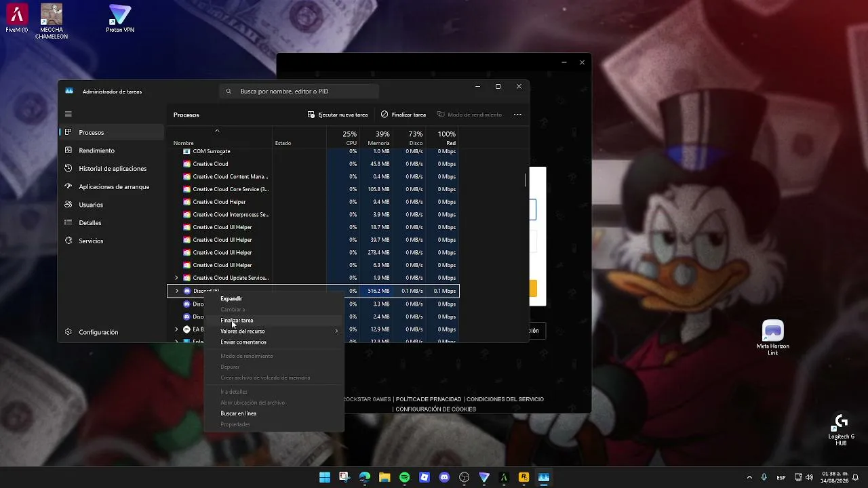This screenshot has height=488, width=868.
Task: Expand the Creative Cloud Update Service group
Action: (176, 278)
